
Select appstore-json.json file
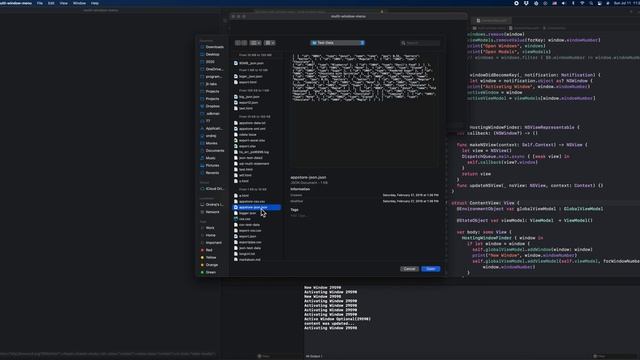click(257, 207)
